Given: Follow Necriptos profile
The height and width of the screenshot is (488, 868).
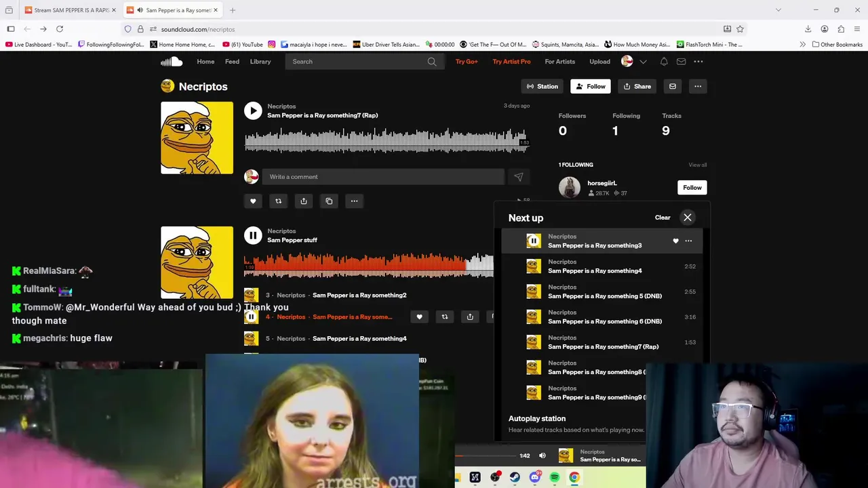Looking at the screenshot, I should click(590, 86).
